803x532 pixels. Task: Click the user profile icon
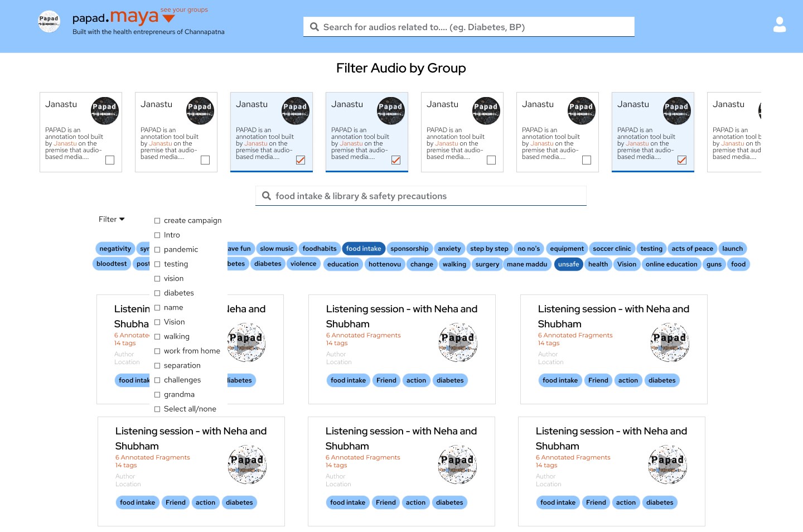point(779,25)
